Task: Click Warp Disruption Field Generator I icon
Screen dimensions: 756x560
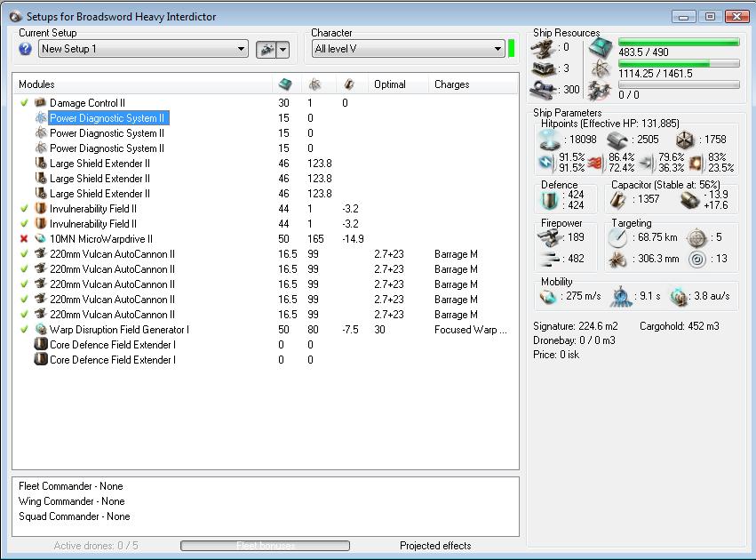Action: 41,330
